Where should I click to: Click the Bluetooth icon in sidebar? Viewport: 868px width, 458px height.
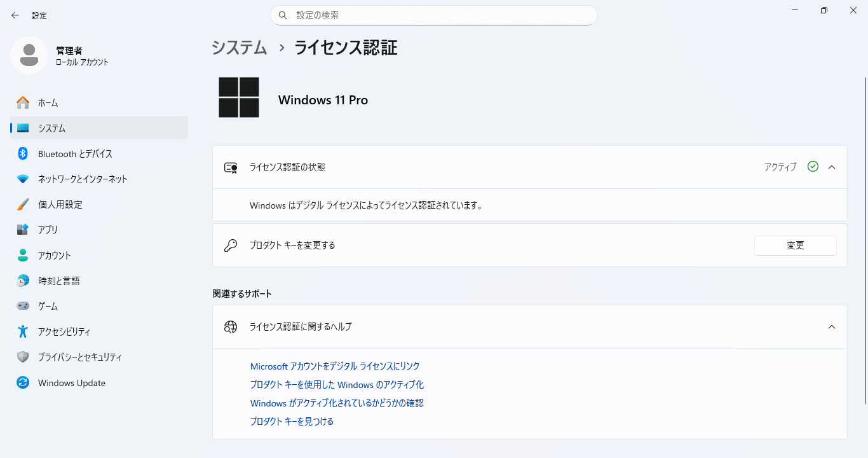pos(23,153)
